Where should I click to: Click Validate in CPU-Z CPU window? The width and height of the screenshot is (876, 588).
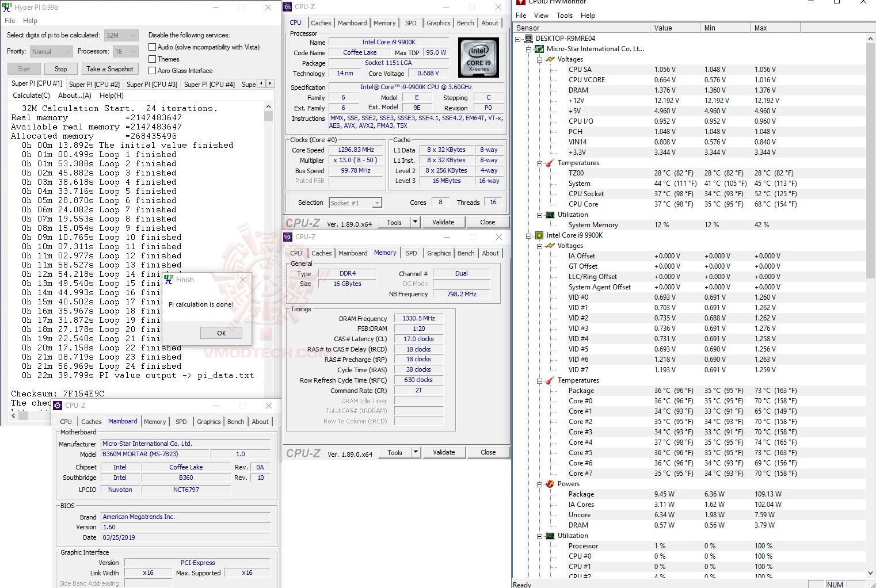(443, 222)
